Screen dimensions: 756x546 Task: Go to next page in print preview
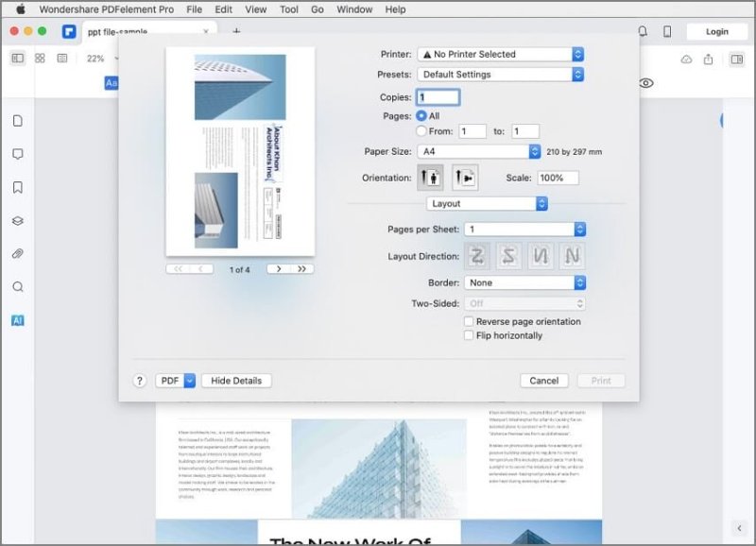278,269
